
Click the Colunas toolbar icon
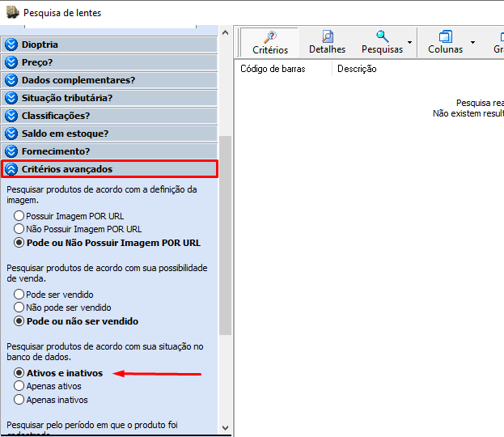pyautogui.click(x=446, y=36)
